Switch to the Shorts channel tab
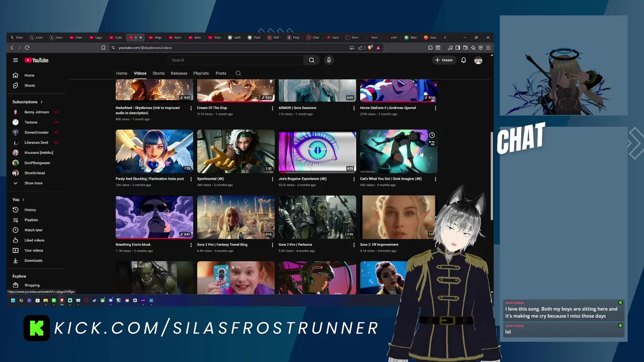The width and height of the screenshot is (644, 362). coord(158,73)
